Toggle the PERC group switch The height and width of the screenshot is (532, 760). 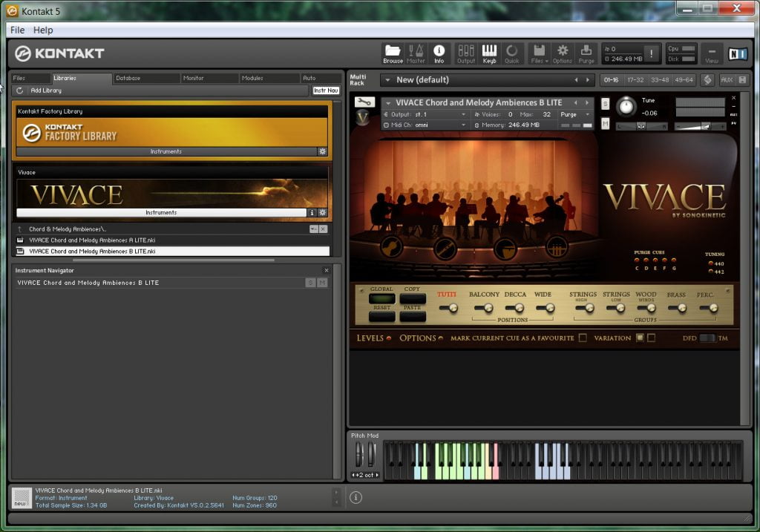coord(709,308)
